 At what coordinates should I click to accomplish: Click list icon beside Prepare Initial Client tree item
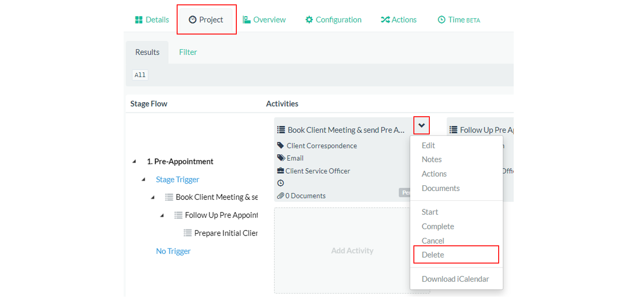coord(188,233)
